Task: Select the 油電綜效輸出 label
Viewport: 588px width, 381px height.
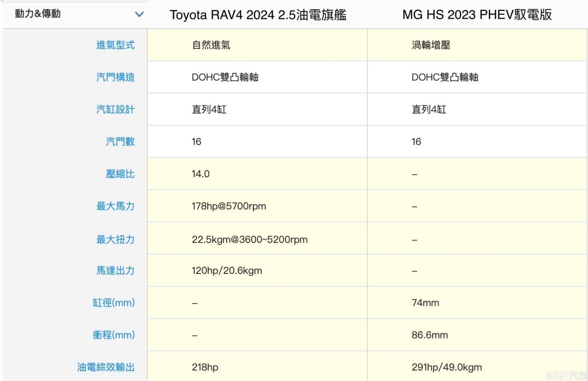Action: [x=106, y=367]
